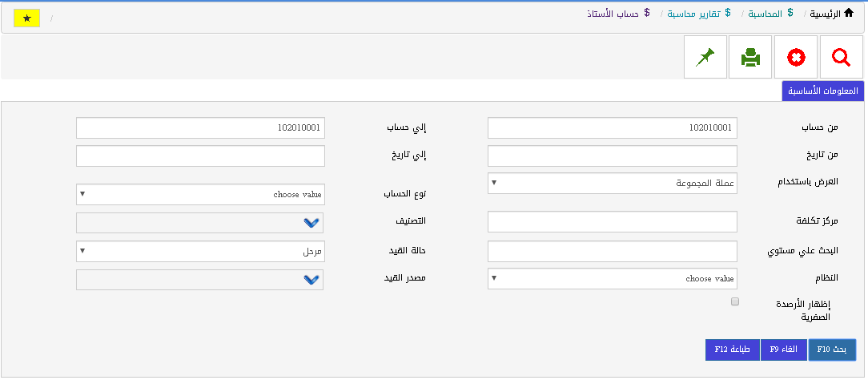The width and height of the screenshot is (868, 380).
Task: Click the green pushpin icon
Action: (705, 58)
